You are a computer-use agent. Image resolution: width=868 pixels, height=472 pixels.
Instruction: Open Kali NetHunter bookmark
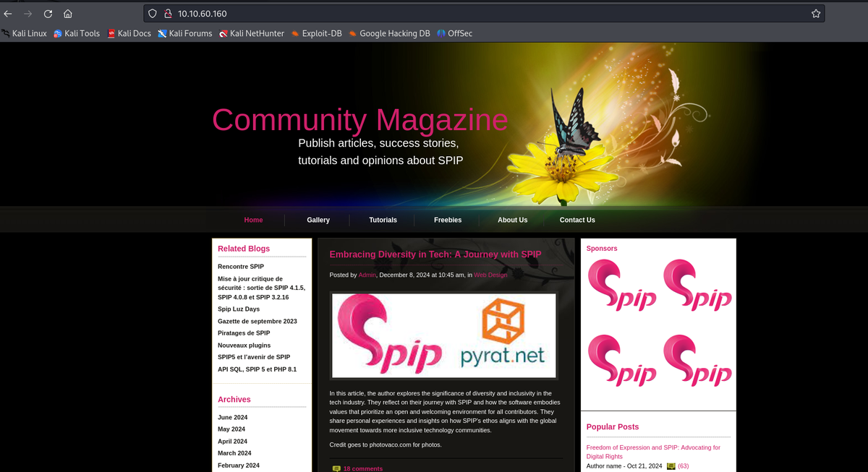click(252, 33)
